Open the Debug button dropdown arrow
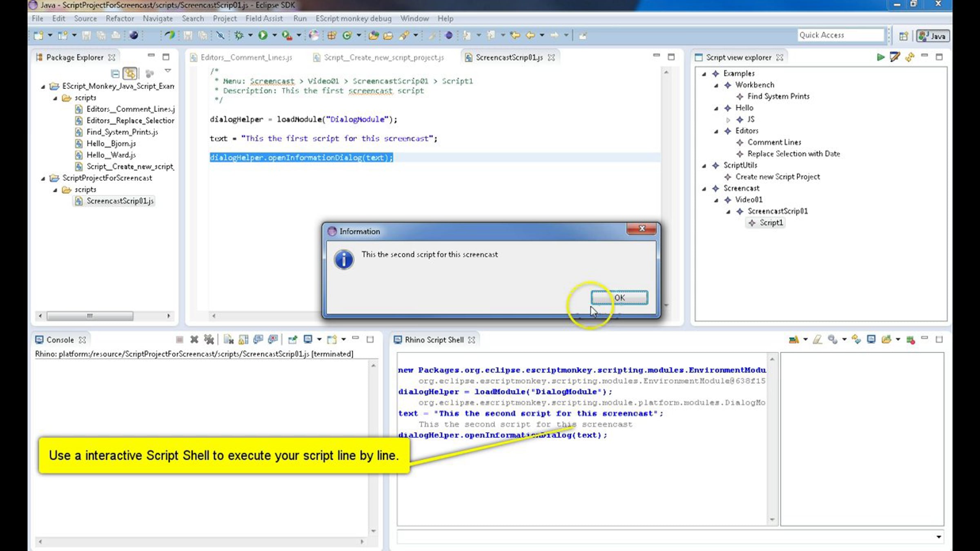The width and height of the screenshot is (980, 551). point(250,36)
